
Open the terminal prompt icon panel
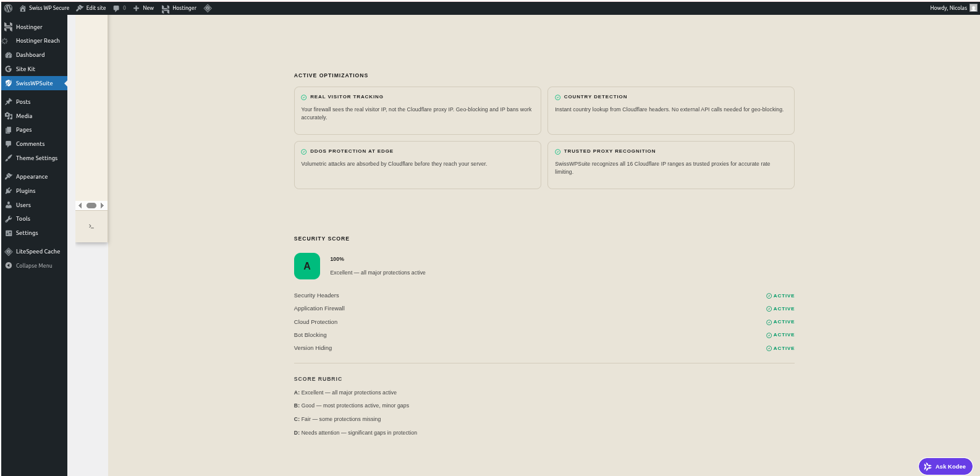click(x=91, y=226)
